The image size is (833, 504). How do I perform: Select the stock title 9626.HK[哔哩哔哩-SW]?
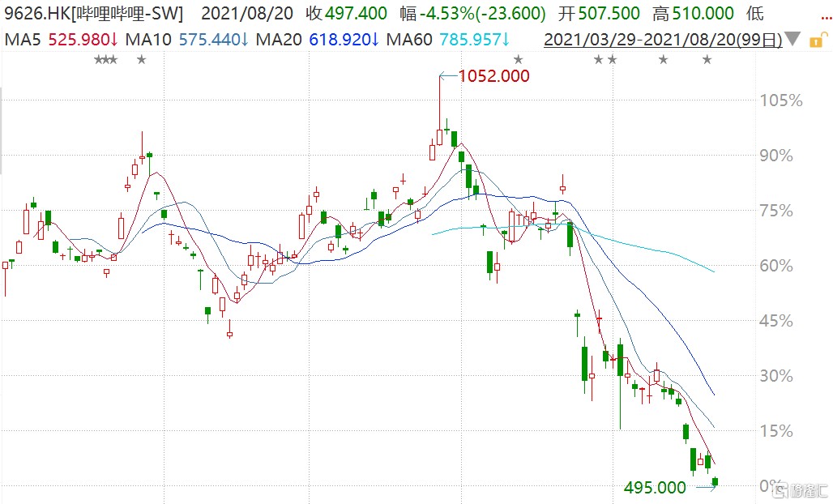pos(93,14)
